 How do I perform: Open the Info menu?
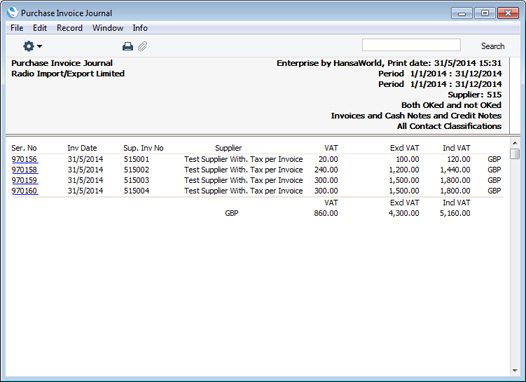click(x=140, y=28)
